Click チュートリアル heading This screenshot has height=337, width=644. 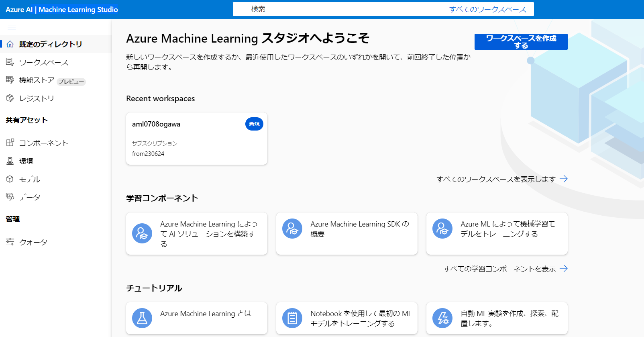(x=154, y=288)
